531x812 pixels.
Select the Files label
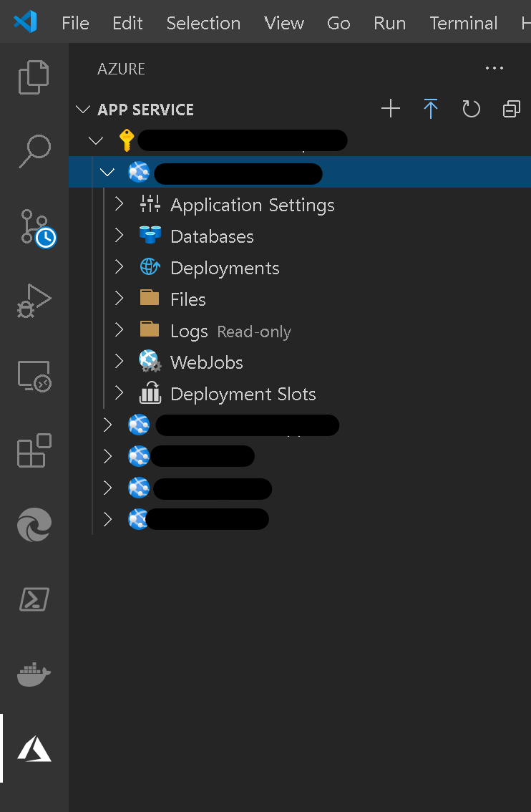tap(188, 299)
